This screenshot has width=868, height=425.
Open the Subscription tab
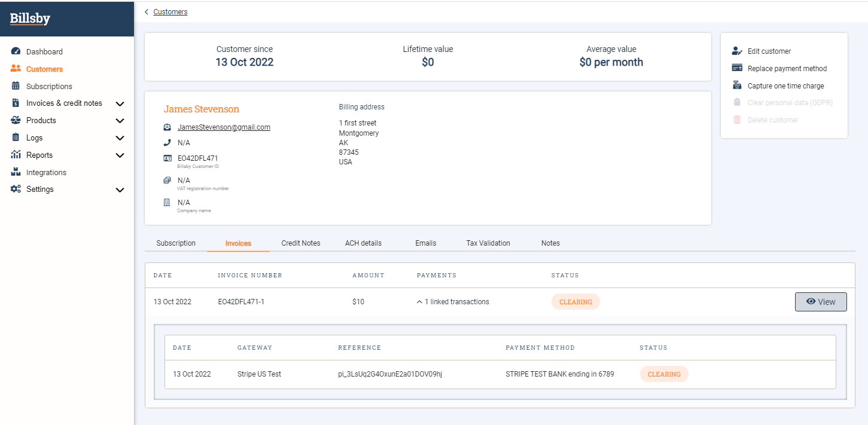[x=176, y=243]
